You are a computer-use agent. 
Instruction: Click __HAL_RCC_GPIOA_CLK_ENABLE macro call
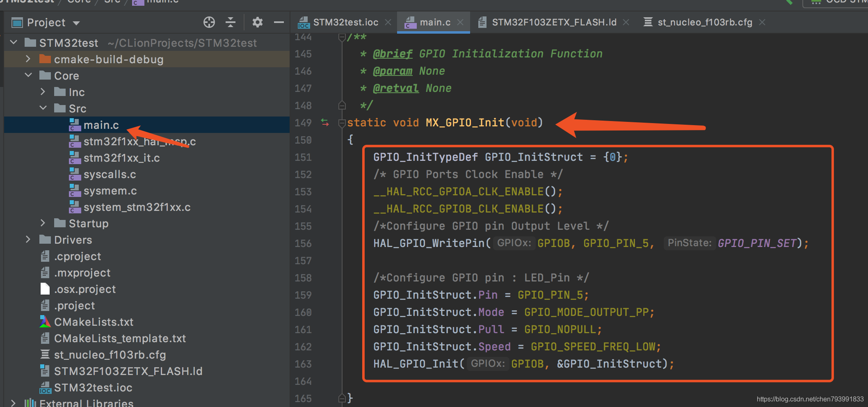458,192
